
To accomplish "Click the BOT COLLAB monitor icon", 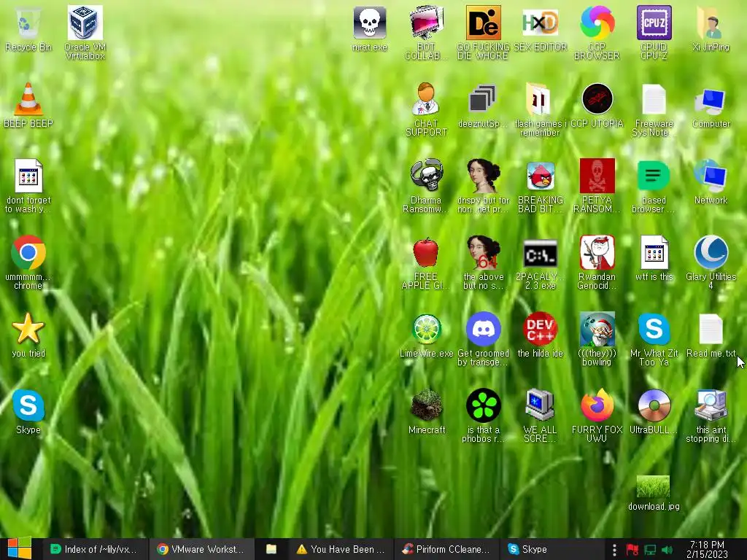I will click(x=426, y=23).
